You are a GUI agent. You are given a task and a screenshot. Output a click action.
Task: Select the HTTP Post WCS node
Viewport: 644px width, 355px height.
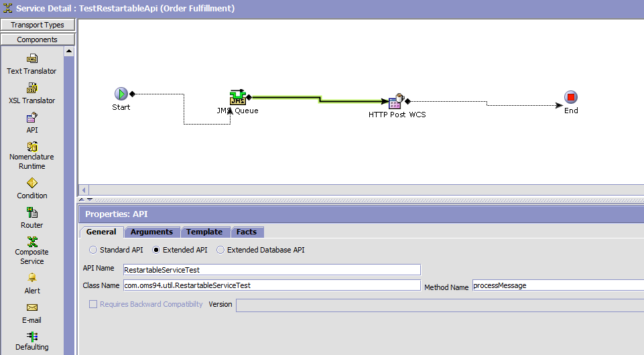click(x=396, y=102)
